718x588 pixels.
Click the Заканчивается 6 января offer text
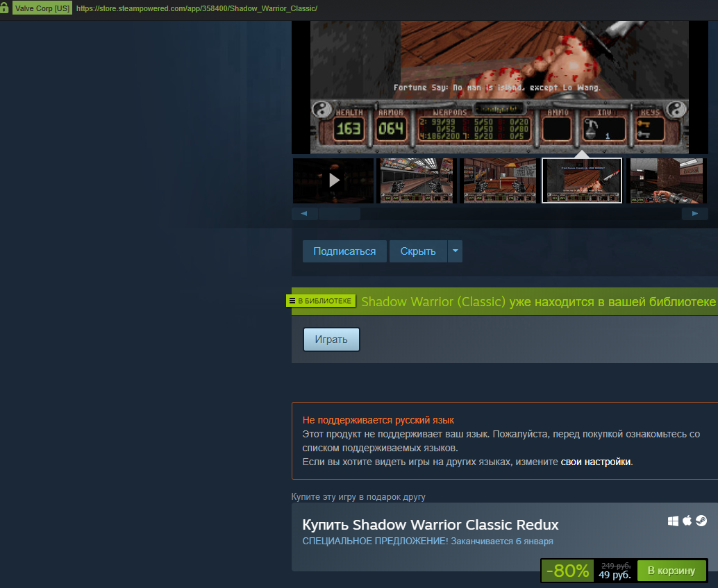tap(502, 541)
